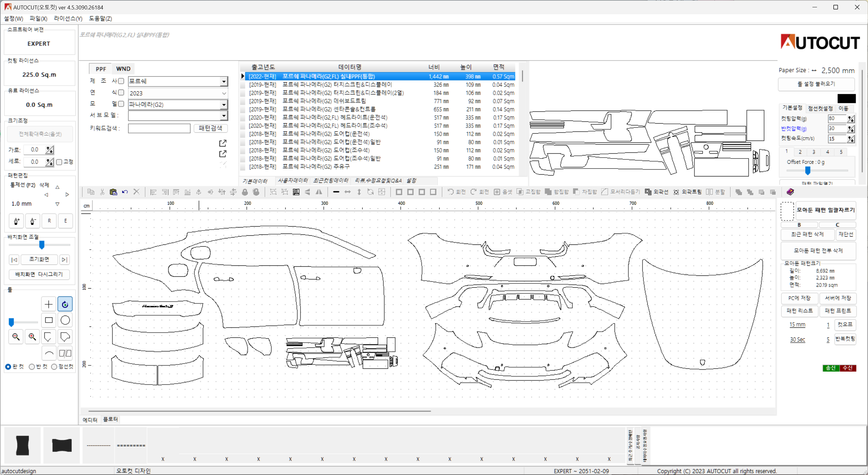Click the zoom in magnifier
The image size is (868, 475).
pyautogui.click(x=32, y=337)
